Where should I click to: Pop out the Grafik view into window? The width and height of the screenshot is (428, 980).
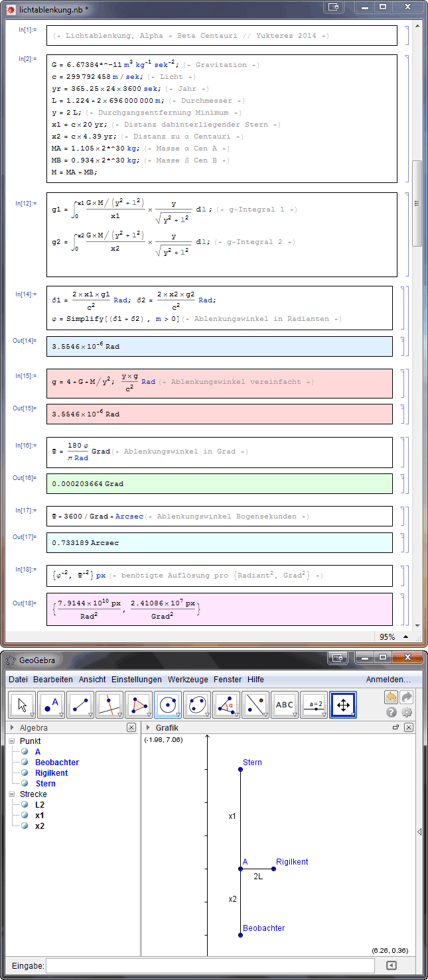396,727
